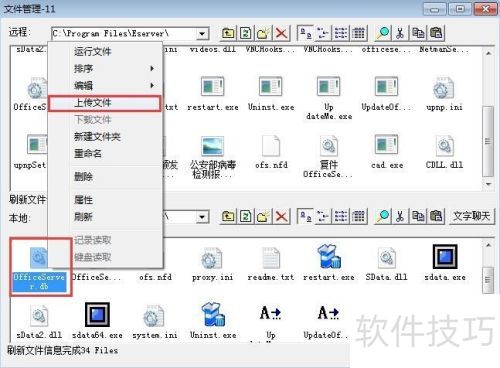Switch remote (远程) pane to details view
This screenshot has width=500, height=368.
tap(358, 33)
